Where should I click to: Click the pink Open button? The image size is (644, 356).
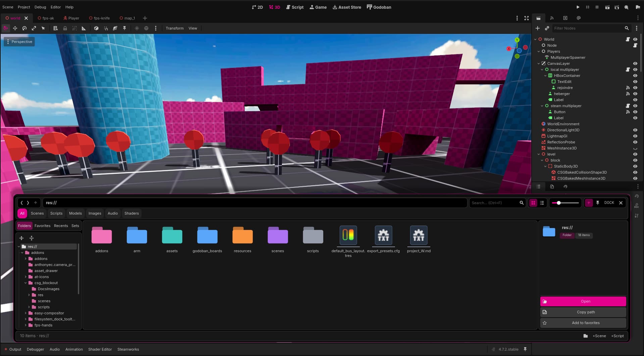coord(583,301)
